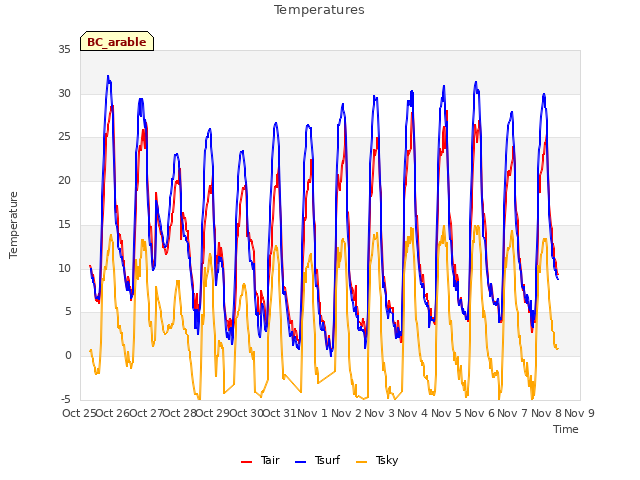The image size is (640, 480).
Task: Click the Oct 25 x-axis tick label
Action: tap(79, 413)
